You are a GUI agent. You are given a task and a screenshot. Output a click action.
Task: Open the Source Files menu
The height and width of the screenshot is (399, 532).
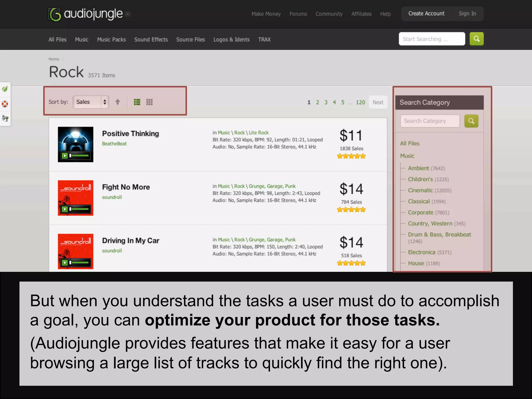pos(190,39)
